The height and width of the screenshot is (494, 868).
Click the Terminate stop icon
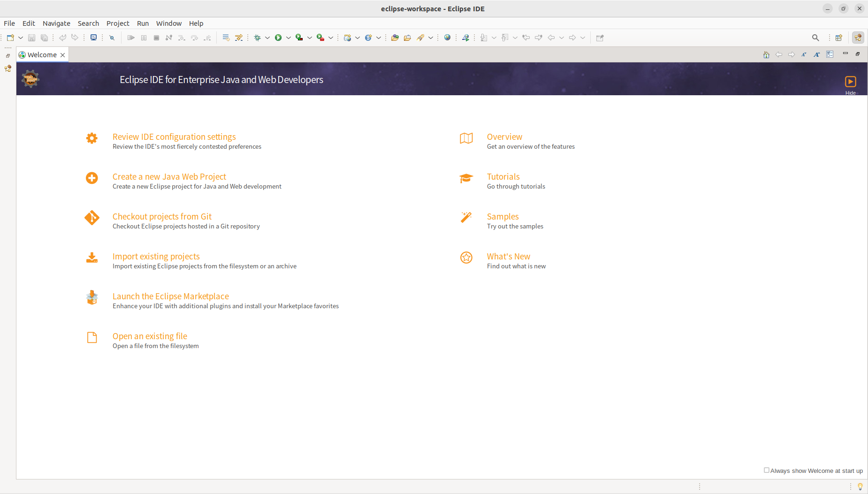click(x=156, y=38)
